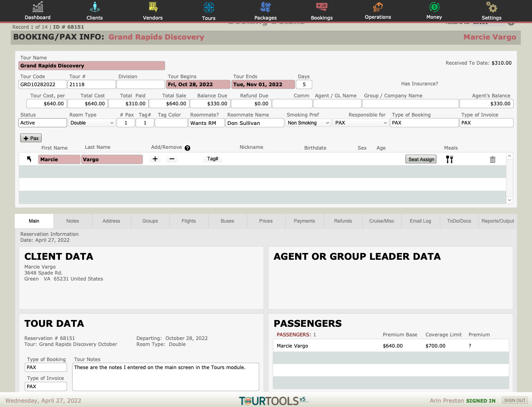
Task: Switch to the Notes tab
Action: 73,221
